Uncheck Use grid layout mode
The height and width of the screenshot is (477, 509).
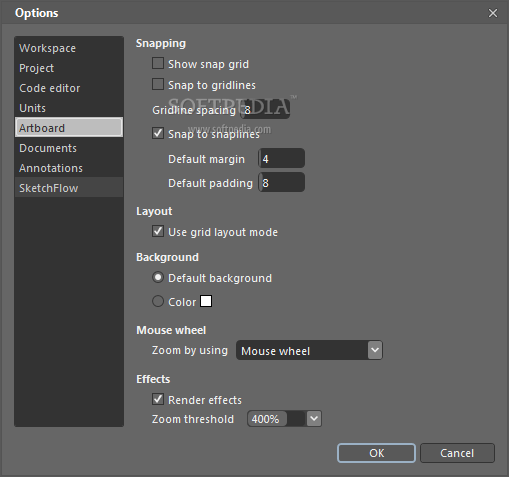pos(158,231)
